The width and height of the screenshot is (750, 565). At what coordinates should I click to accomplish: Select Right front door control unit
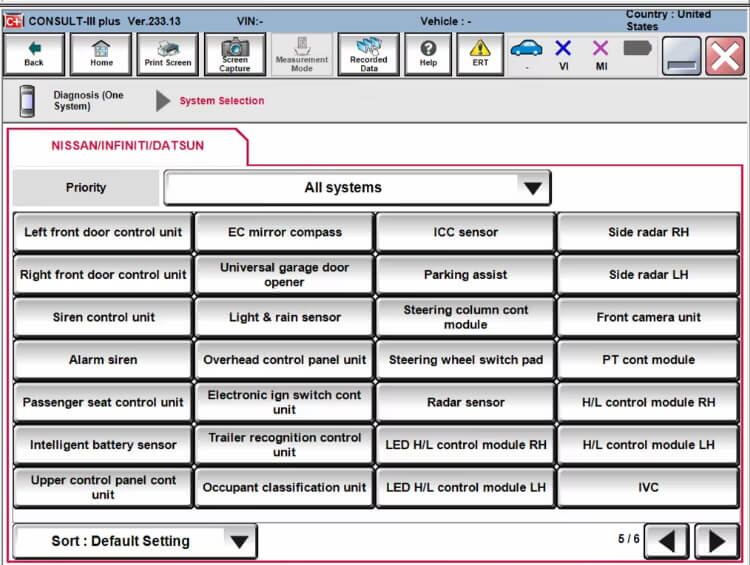tap(103, 275)
